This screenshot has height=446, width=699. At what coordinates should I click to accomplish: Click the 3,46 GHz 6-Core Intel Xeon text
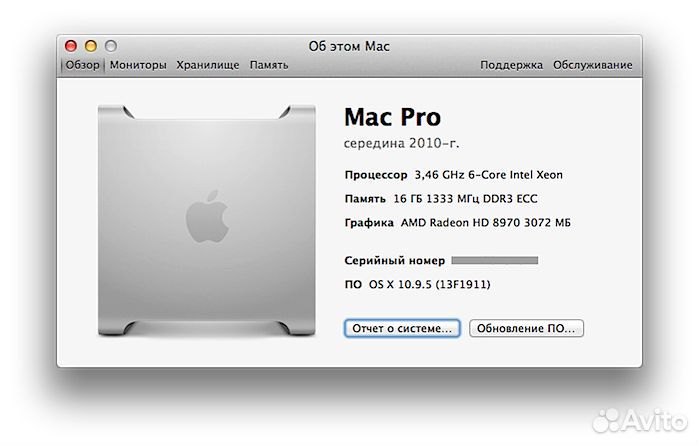489,175
